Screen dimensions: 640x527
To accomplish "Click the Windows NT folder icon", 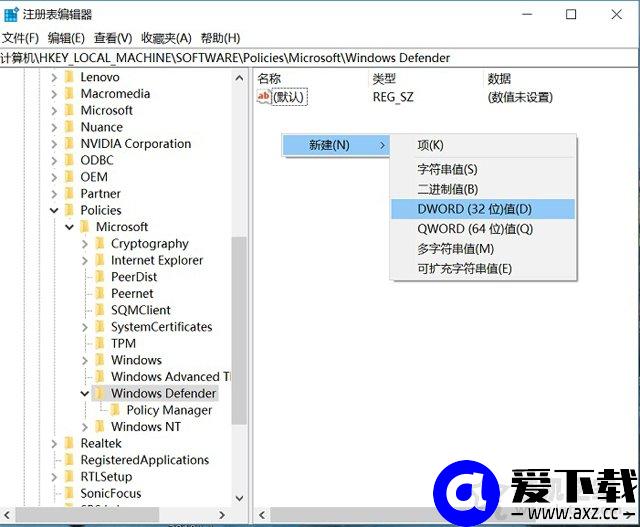I will (x=100, y=427).
